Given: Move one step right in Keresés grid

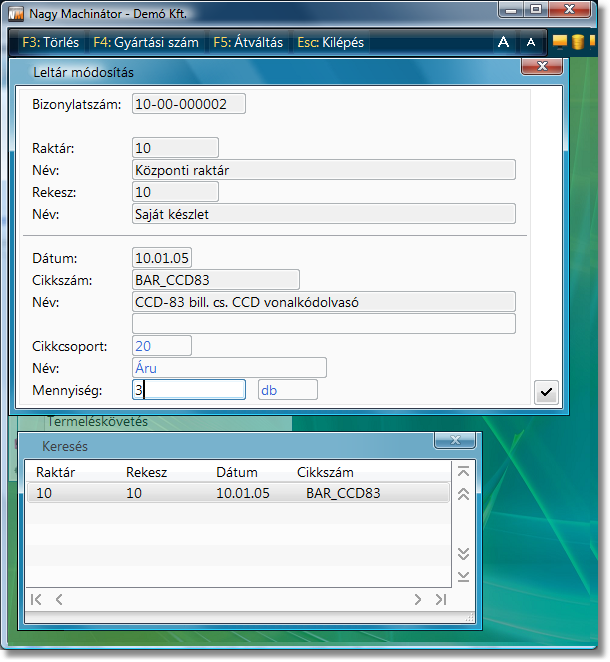Looking at the screenshot, I should 418,600.
